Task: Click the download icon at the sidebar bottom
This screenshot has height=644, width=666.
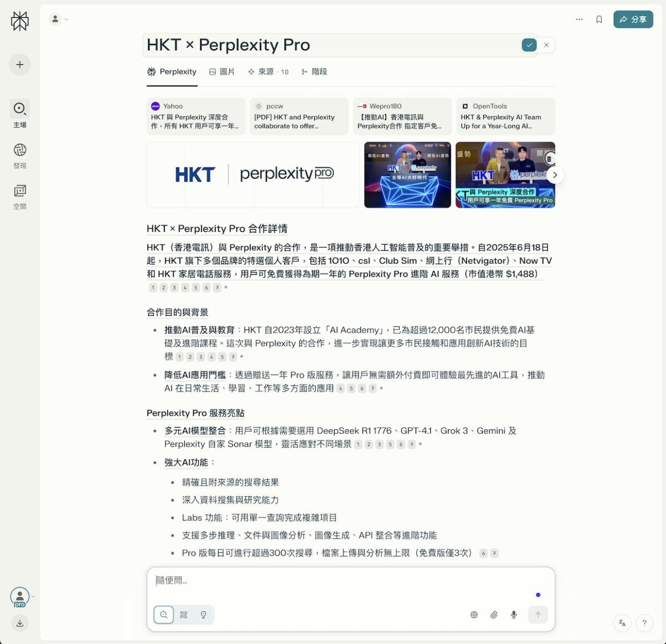Action: [x=19, y=623]
